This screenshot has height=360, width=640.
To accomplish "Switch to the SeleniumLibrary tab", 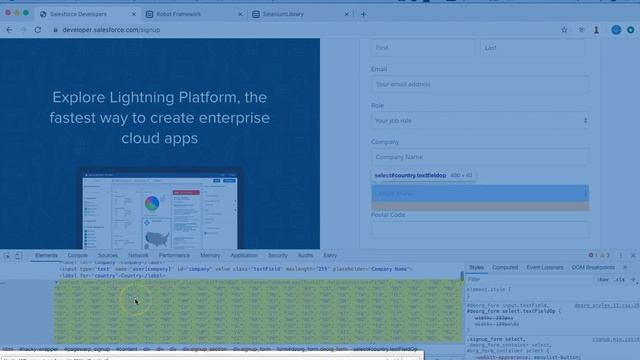I will (283, 14).
